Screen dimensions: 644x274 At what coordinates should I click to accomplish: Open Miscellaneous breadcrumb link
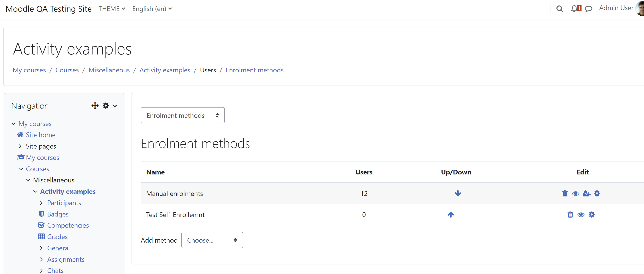pyautogui.click(x=109, y=70)
